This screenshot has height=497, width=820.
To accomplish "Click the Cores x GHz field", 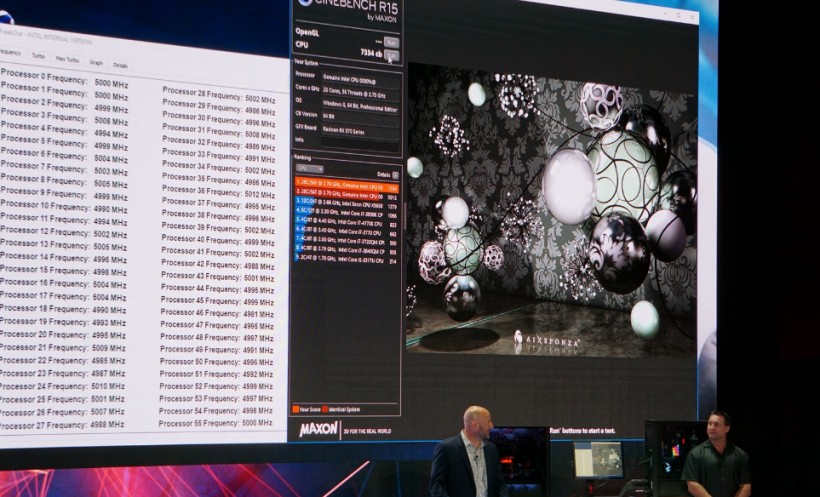I will 360,94.
